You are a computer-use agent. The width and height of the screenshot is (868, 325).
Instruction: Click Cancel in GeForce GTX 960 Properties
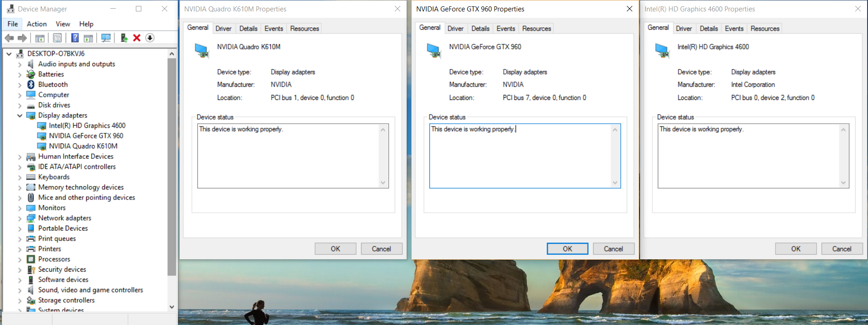point(614,249)
